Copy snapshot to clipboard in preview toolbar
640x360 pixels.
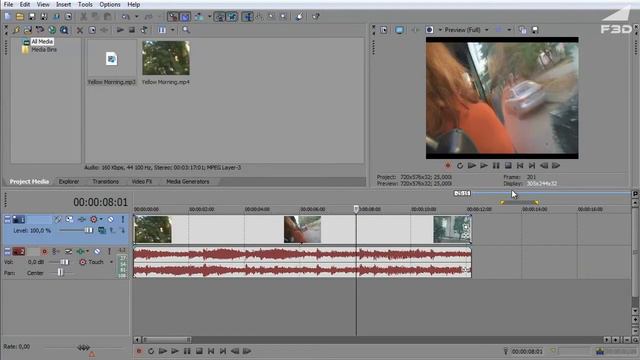click(x=523, y=30)
